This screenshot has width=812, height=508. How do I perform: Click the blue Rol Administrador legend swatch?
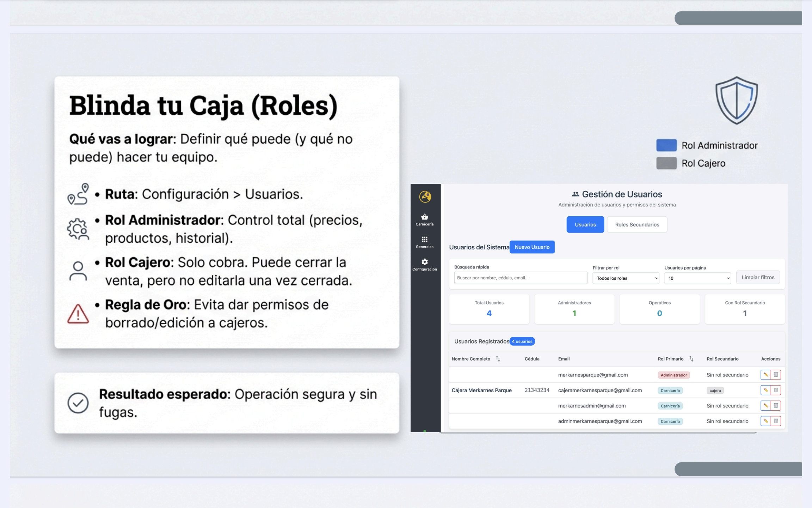pyautogui.click(x=666, y=145)
